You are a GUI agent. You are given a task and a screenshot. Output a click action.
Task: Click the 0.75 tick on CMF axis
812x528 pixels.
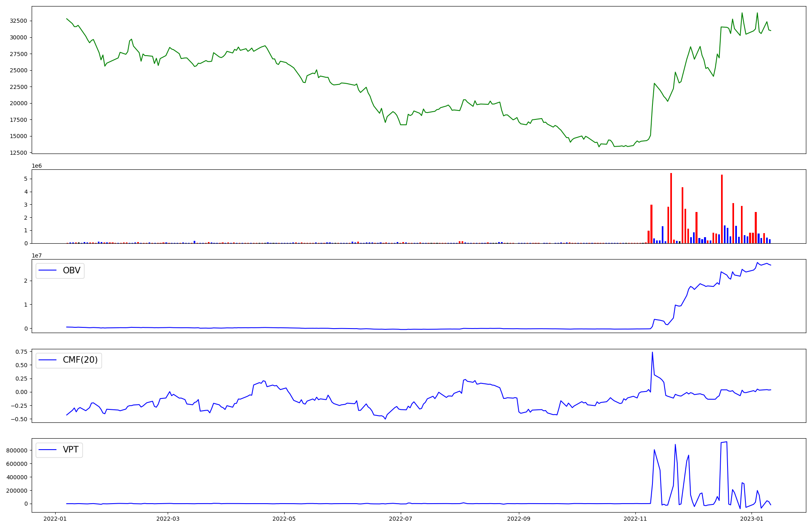(21, 352)
